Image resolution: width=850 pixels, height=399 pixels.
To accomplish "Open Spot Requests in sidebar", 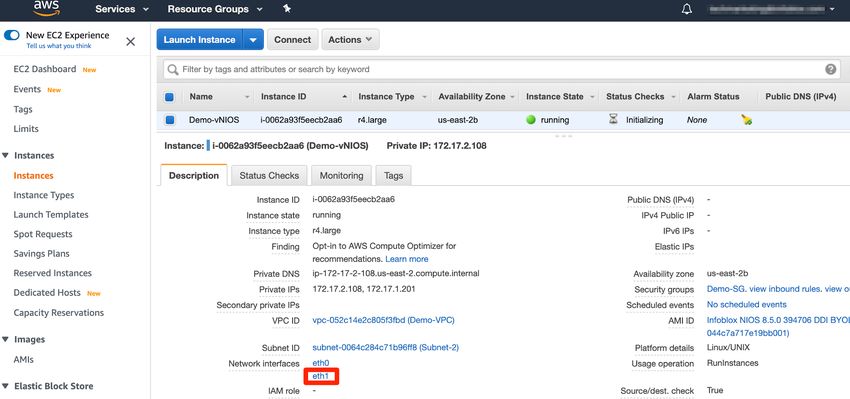I will pyautogui.click(x=43, y=234).
